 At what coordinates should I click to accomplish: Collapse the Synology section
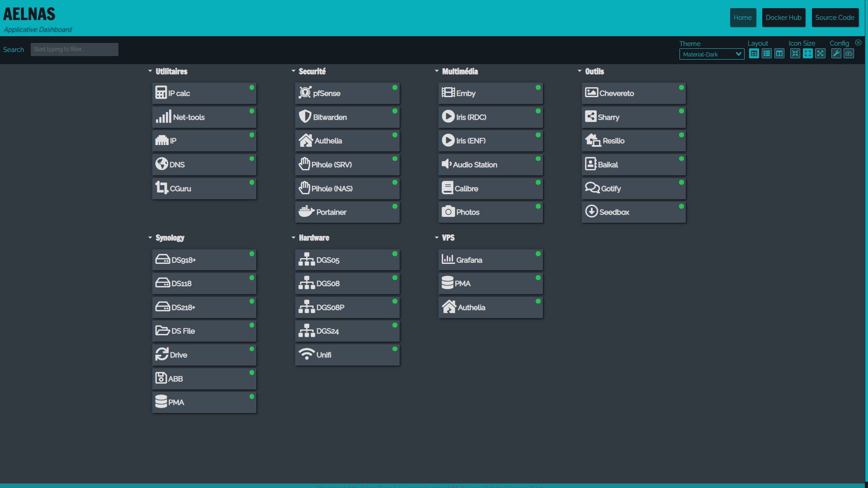coord(150,237)
